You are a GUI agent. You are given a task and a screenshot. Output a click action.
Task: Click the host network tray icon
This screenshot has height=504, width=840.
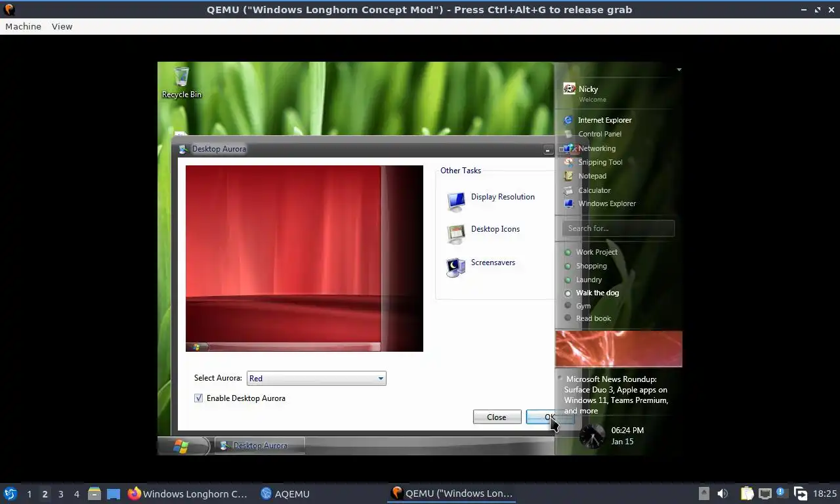pyautogui.click(x=765, y=493)
